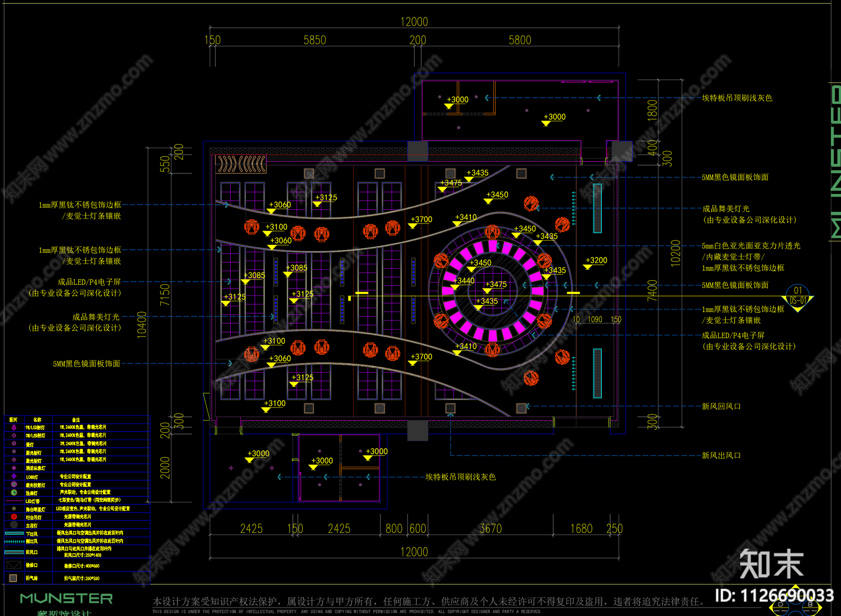Select the Chinese copyright notice line

click(x=428, y=601)
